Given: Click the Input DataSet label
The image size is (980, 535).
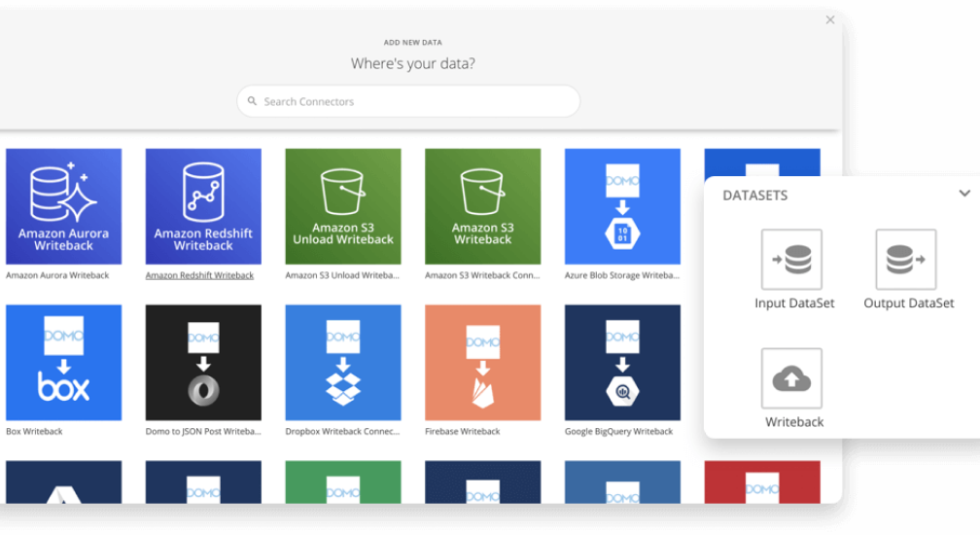Looking at the screenshot, I should coord(794,303).
